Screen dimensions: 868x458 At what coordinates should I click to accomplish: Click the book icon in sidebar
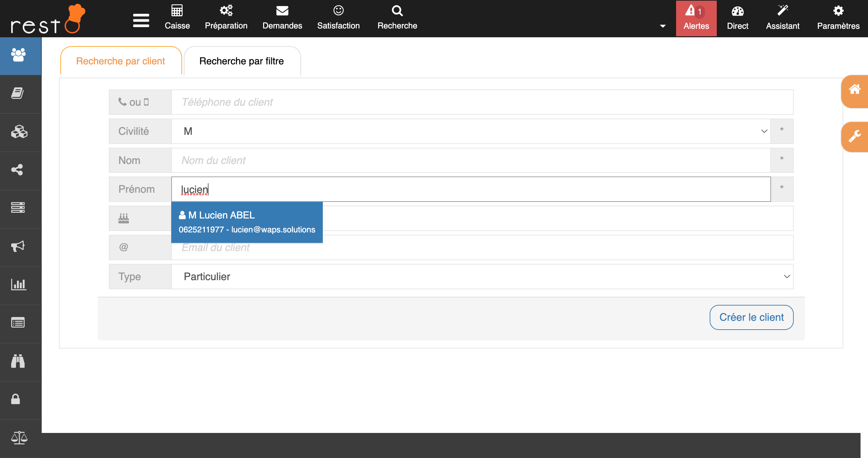(18, 93)
